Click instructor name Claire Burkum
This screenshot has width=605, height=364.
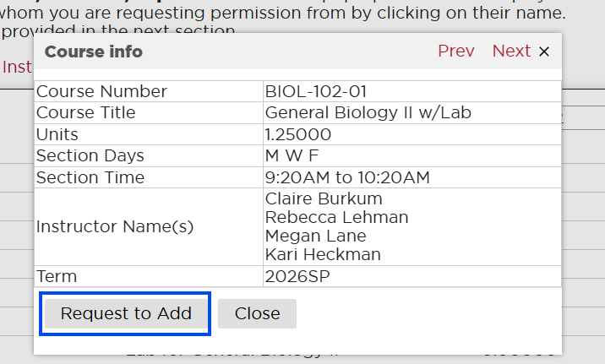(x=324, y=199)
